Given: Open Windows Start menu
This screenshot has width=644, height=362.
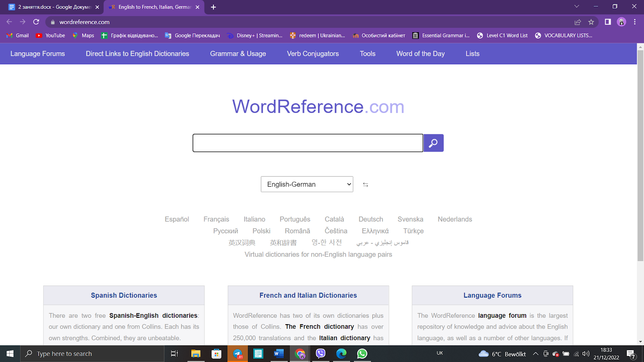Looking at the screenshot, I should (10, 354).
